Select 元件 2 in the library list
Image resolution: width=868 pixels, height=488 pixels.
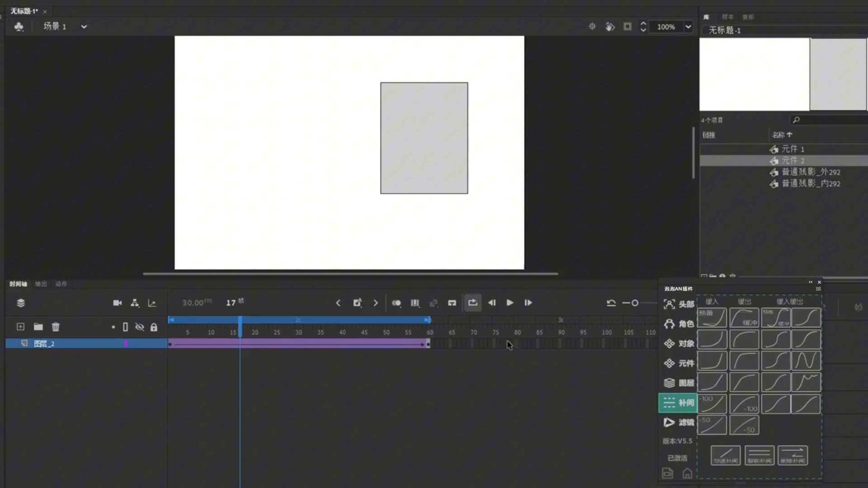(x=794, y=161)
